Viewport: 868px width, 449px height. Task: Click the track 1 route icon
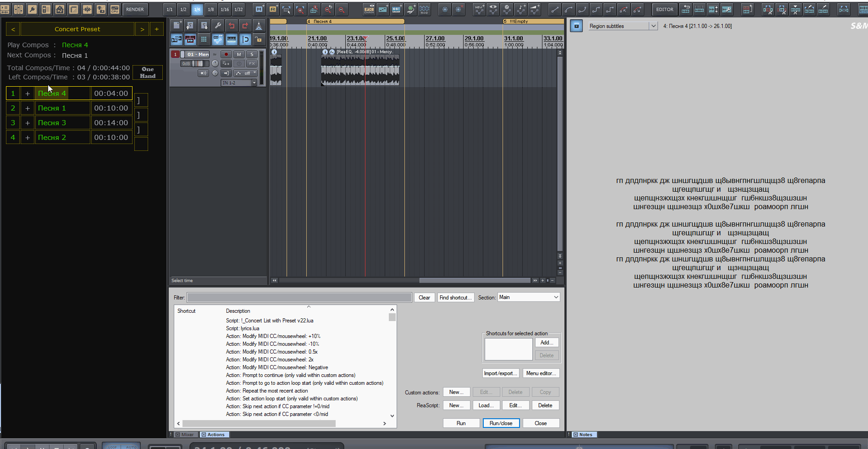pyautogui.click(x=227, y=63)
